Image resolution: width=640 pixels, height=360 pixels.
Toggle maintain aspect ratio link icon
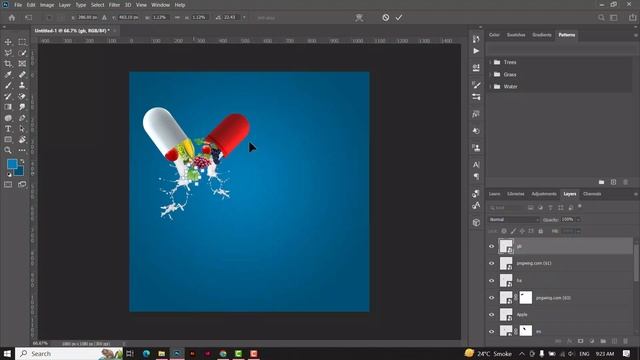pyautogui.click(x=178, y=18)
